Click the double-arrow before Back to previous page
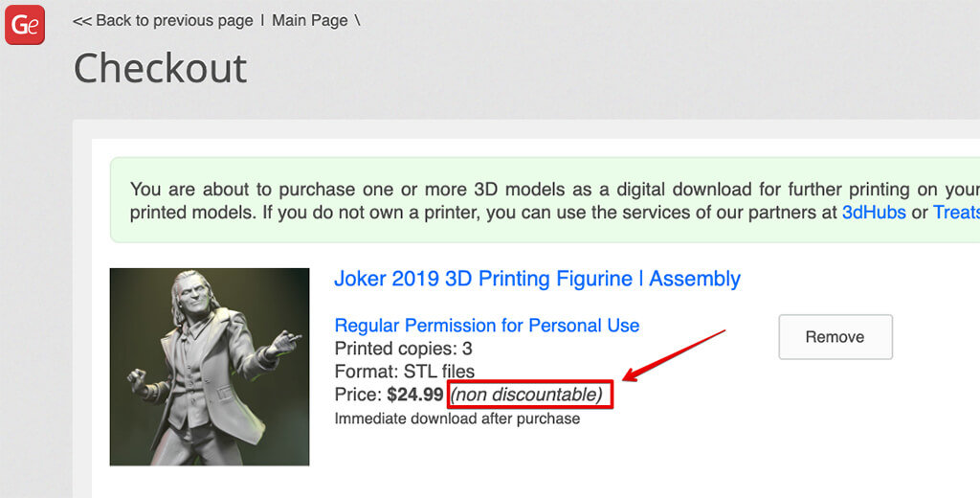Image resolution: width=980 pixels, height=498 pixels. tap(81, 20)
